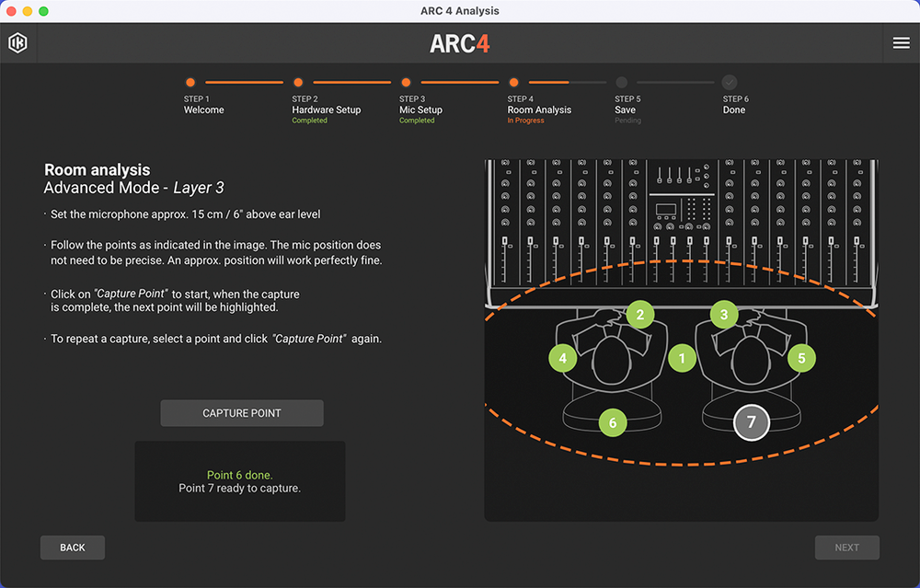This screenshot has width=920, height=588.
Task: Open the hamburger menu
Action: coord(901,43)
